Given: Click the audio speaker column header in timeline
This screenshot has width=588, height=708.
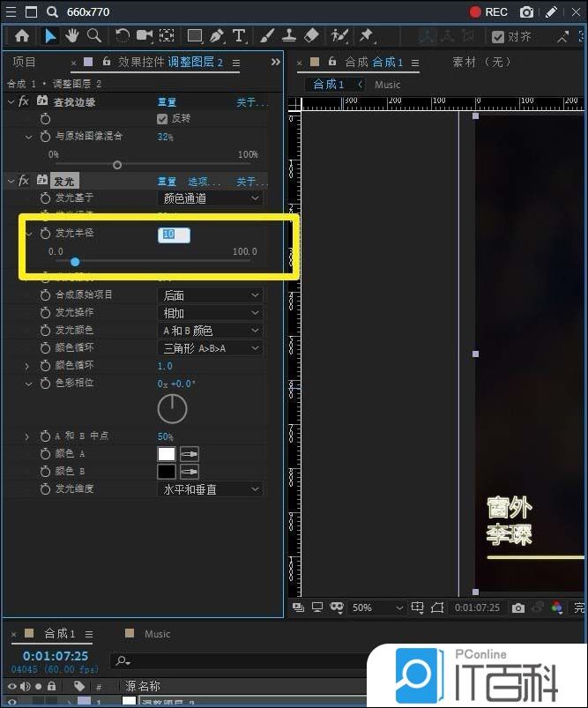Looking at the screenshot, I should point(26,686).
